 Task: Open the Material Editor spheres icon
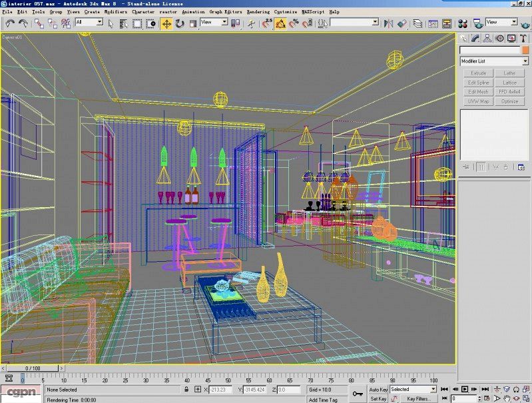[463, 24]
